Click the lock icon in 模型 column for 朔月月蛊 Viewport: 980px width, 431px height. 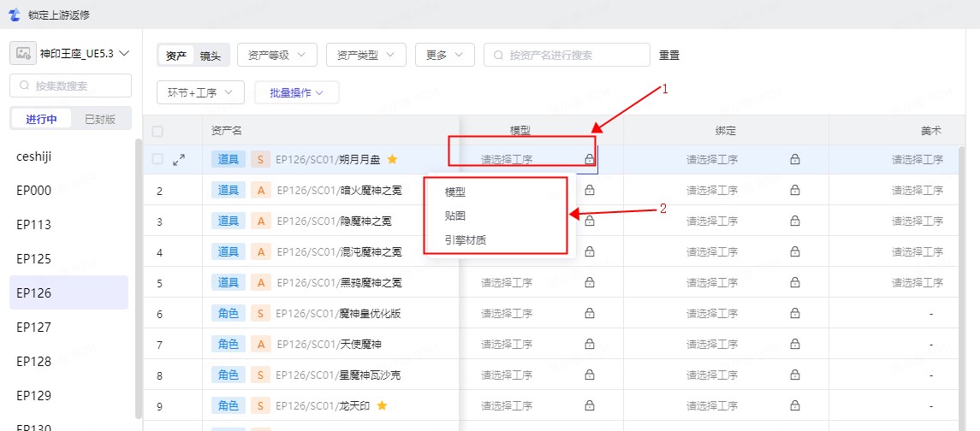589,159
